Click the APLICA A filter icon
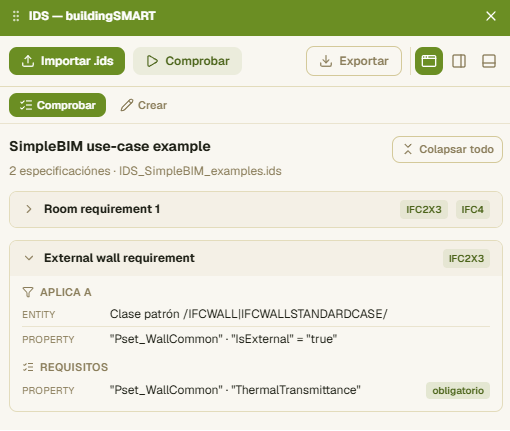The height and width of the screenshot is (431, 510). tap(28, 292)
